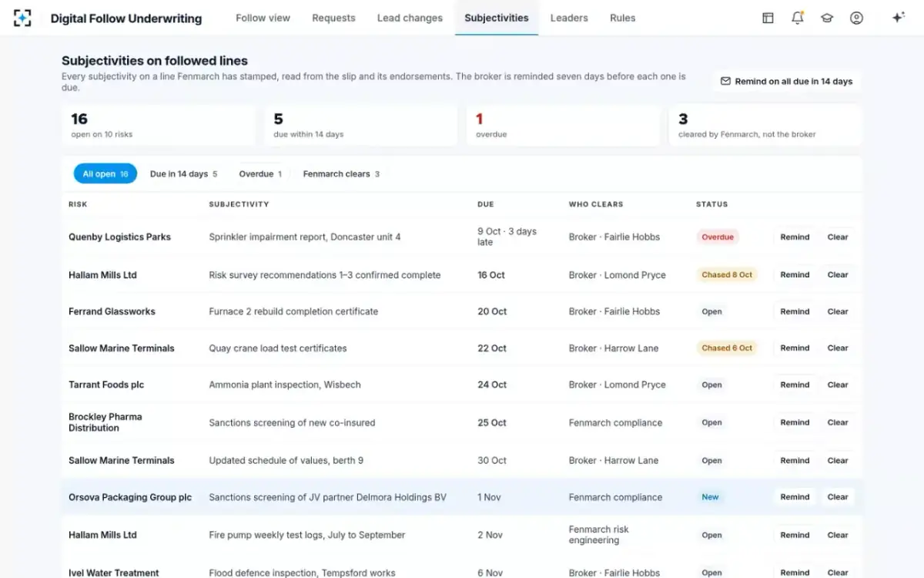Click Sanctions screening of JV partner Delmora
This screenshot has width=924, height=578.
point(327,498)
